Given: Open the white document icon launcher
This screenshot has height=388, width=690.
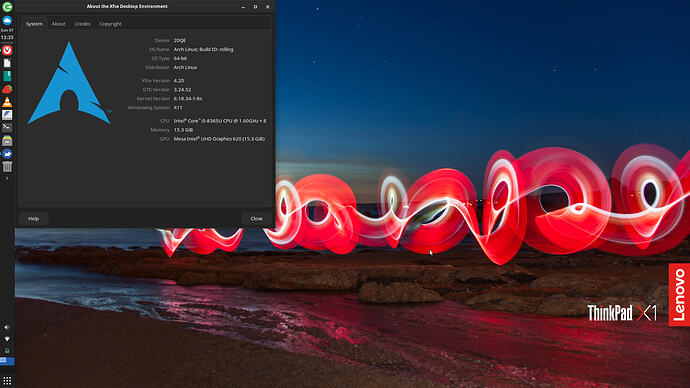Looking at the screenshot, I should click(x=7, y=63).
